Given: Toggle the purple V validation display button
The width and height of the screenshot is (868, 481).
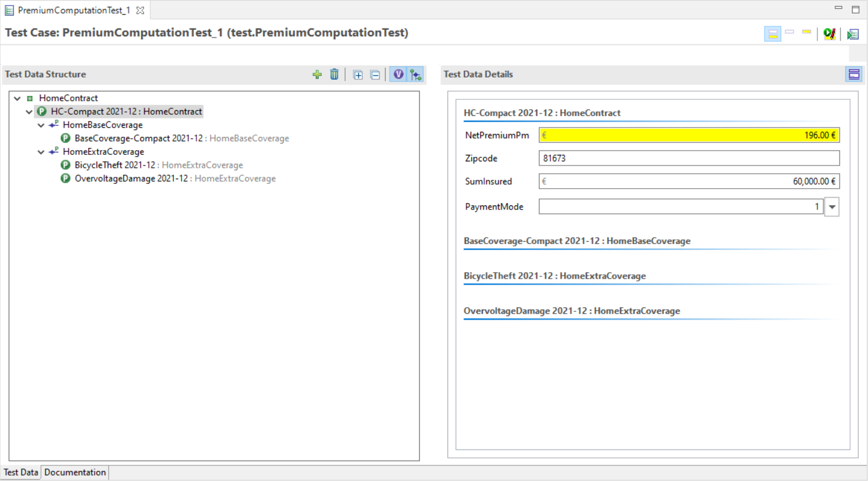Looking at the screenshot, I should (x=398, y=74).
